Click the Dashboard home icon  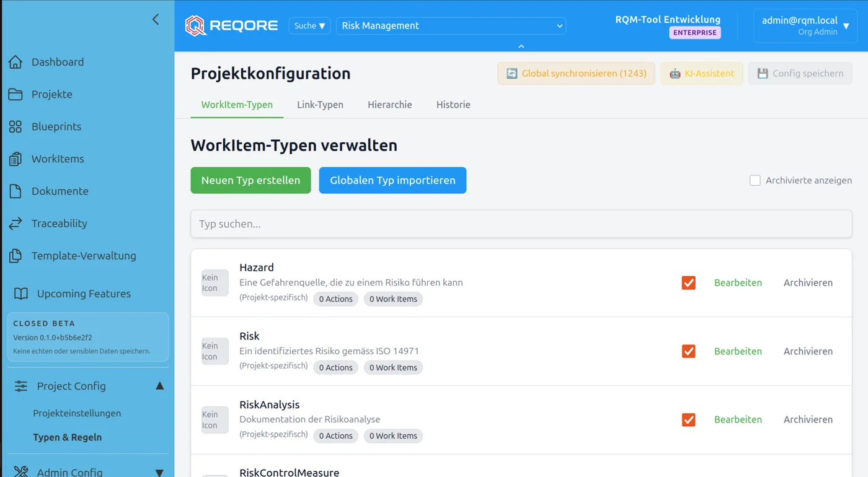(x=15, y=62)
